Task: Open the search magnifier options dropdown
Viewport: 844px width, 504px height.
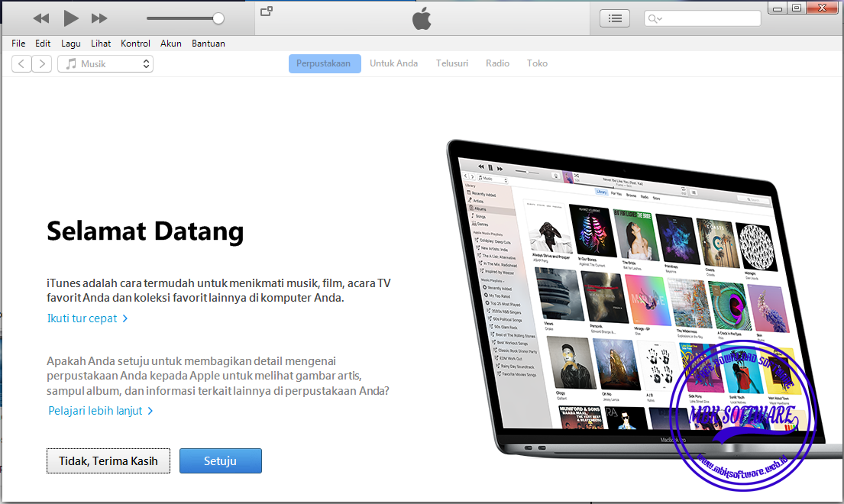Action: [x=655, y=19]
